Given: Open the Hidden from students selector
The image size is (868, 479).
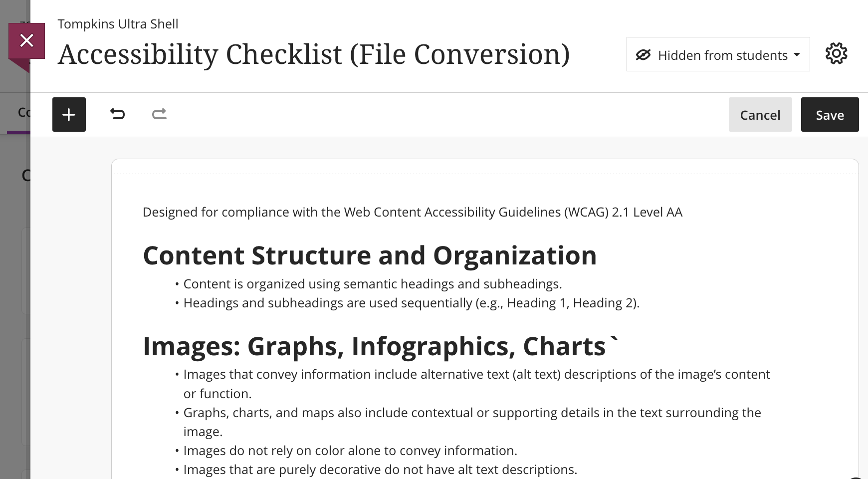Looking at the screenshot, I should click(718, 54).
